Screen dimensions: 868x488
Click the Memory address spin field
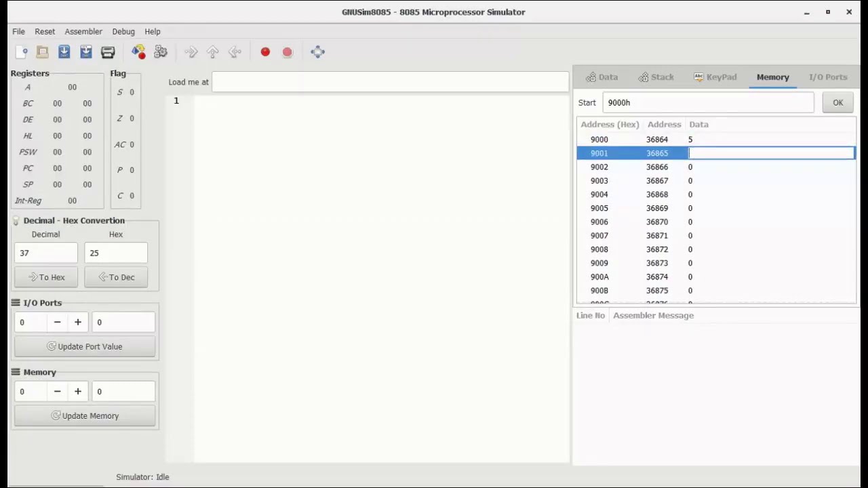31,392
